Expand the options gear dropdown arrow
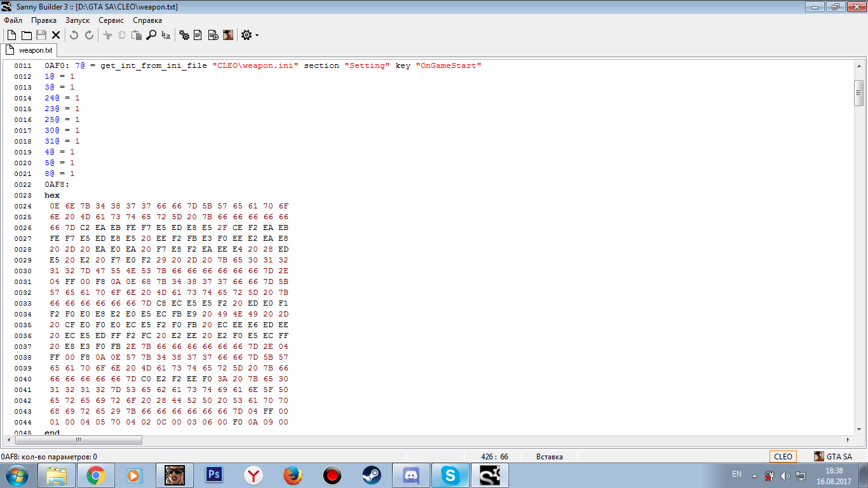 point(257,36)
